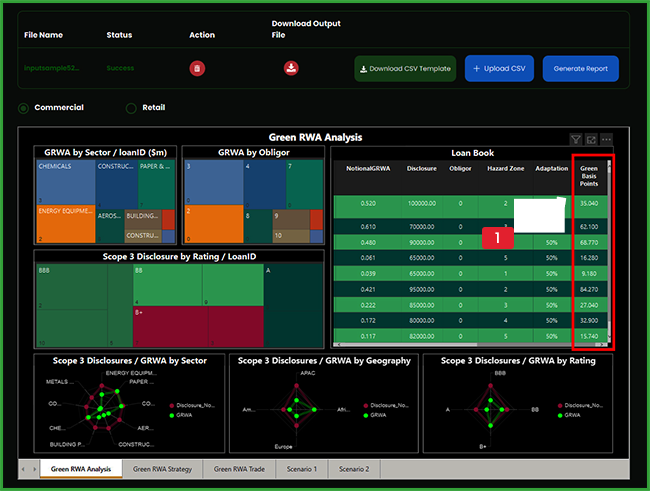The image size is (650, 491).
Task: Select obligor 2 orange block in GRWA by Obligor
Action: click(x=214, y=224)
